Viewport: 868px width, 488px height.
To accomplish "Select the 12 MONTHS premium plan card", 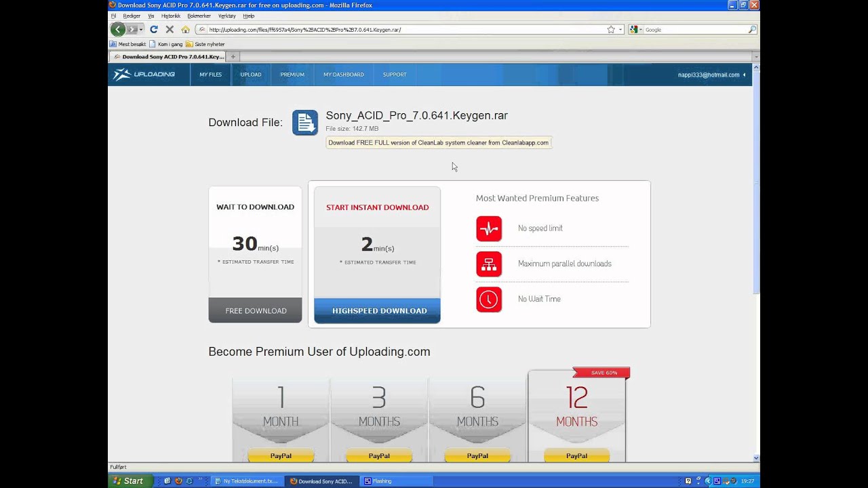I will pyautogui.click(x=577, y=415).
